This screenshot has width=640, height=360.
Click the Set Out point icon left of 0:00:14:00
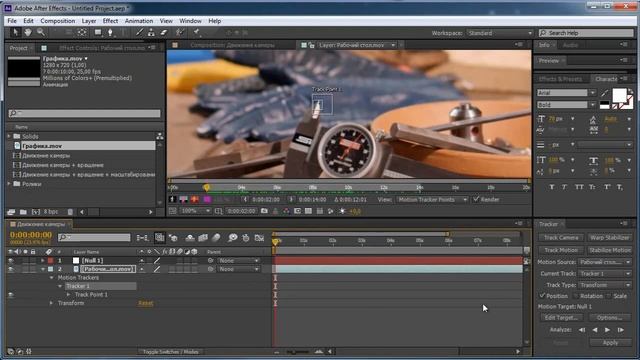click(x=291, y=200)
